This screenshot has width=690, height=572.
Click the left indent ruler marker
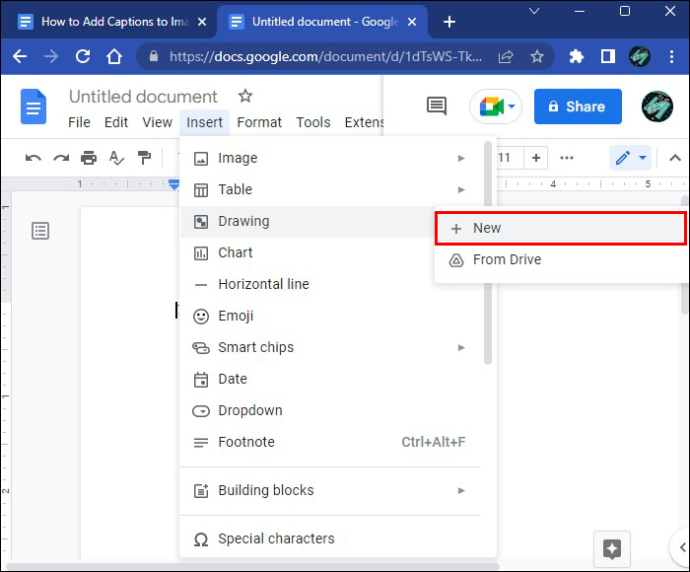coord(174,184)
